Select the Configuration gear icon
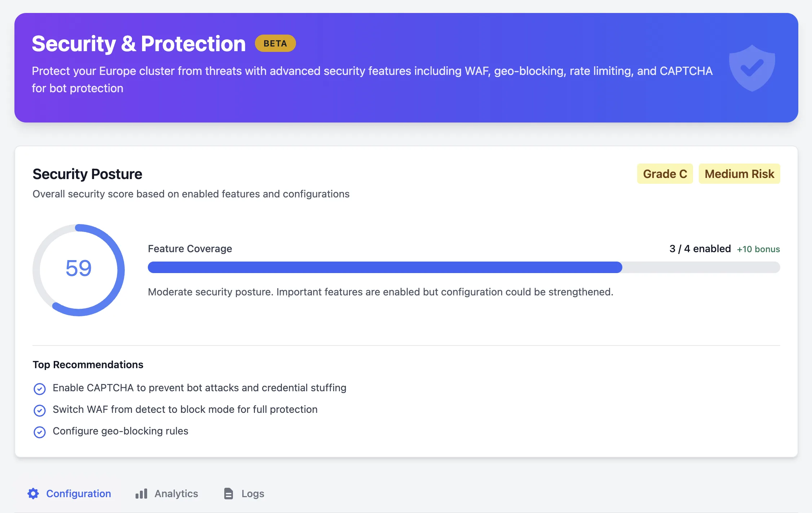 coord(33,494)
